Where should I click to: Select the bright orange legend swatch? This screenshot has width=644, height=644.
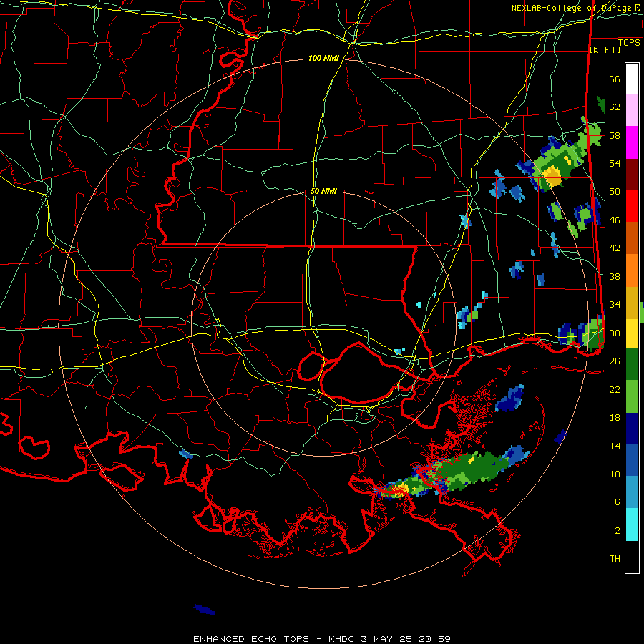click(x=632, y=270)
